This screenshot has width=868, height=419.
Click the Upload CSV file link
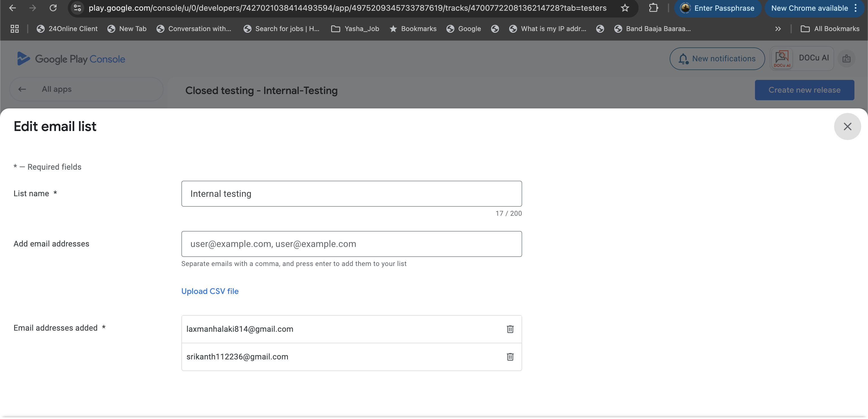(210, 291)
